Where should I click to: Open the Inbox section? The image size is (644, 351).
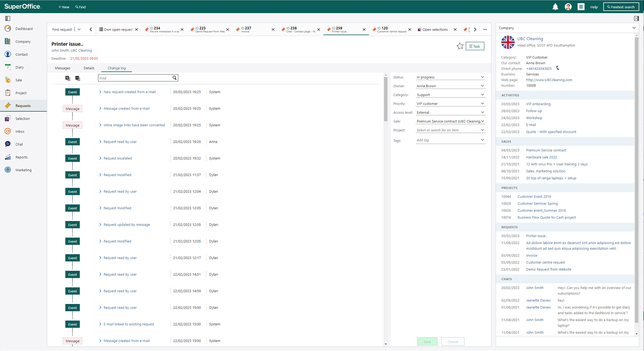tap(20, 131)
